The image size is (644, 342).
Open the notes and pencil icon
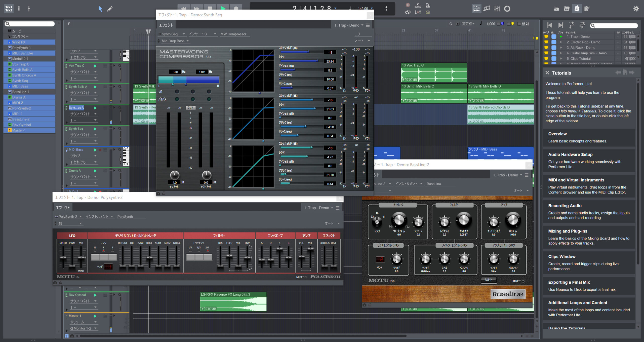tap(587, 9)
